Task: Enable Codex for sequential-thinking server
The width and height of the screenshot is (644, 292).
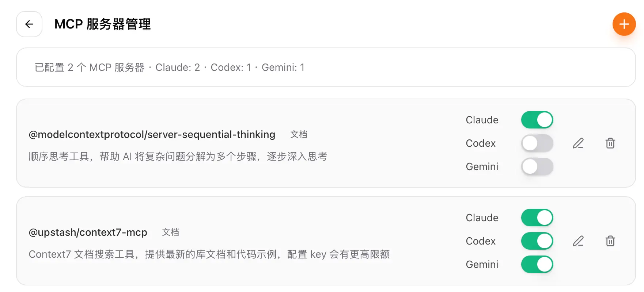Action: (x=537, y=143)
